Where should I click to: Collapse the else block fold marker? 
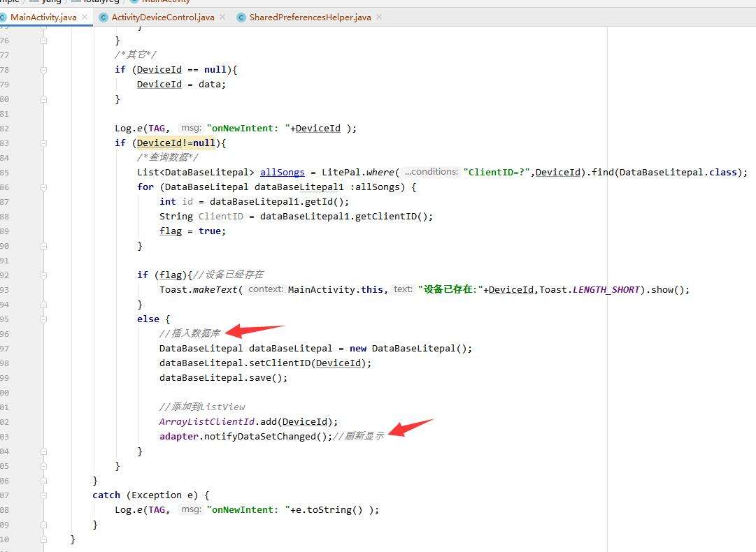click(x=44, y=319)
